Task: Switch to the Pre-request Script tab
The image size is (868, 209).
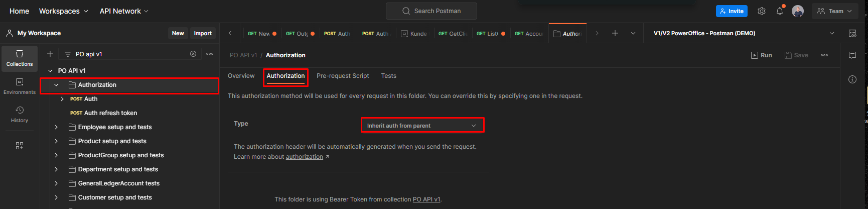Action: [343, 76]
